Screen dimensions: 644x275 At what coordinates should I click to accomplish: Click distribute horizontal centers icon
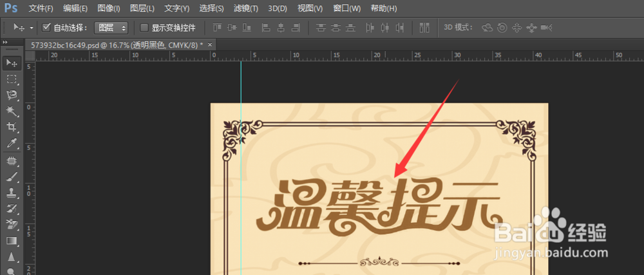[385, 28]
